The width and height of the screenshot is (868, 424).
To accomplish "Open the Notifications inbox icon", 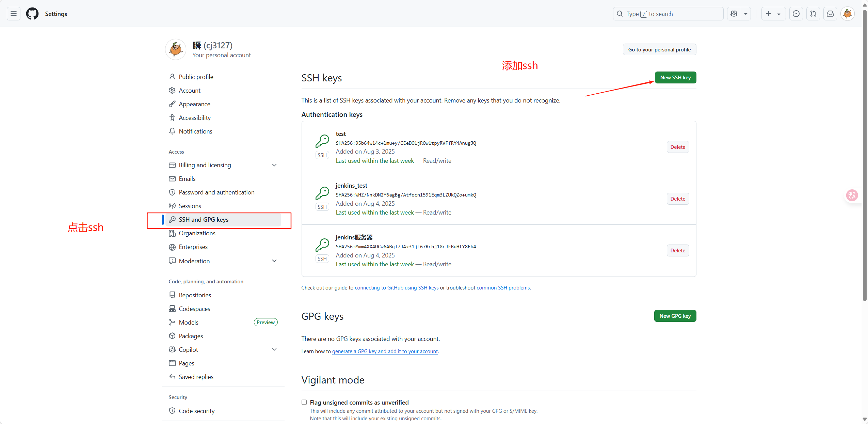I will click(x=830, y=14).
